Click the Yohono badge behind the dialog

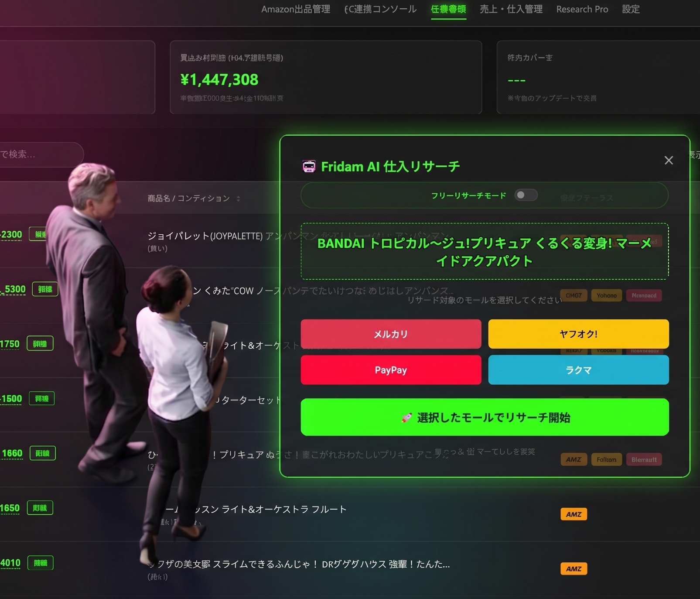(606, 295)
